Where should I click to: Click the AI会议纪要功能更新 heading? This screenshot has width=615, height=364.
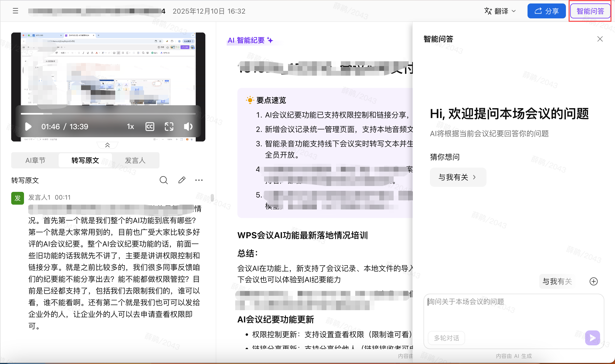click(276, 319)
